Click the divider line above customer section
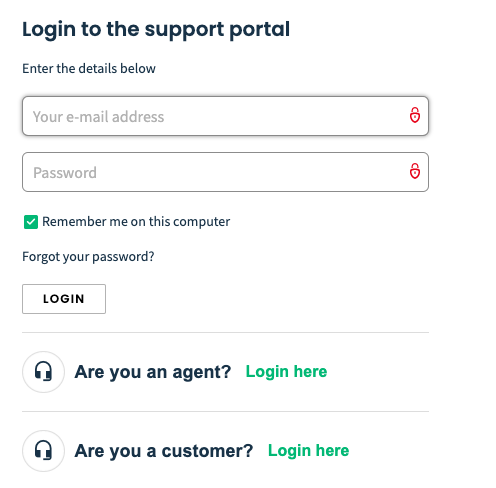The image size is (496, 488). click(x=225, y=411)
